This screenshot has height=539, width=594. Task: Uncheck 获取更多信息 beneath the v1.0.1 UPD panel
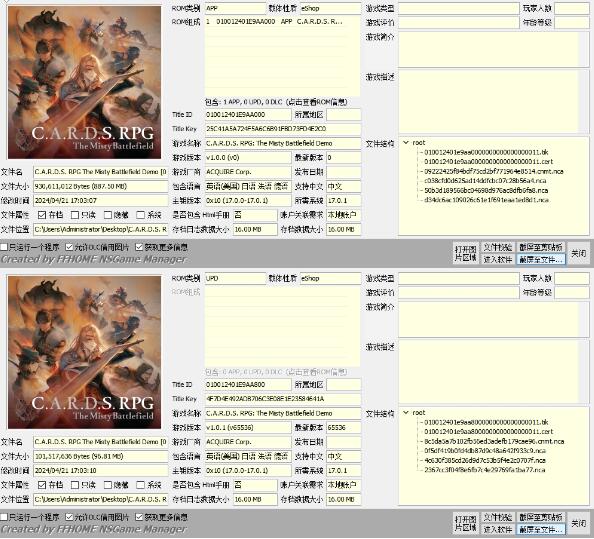[x=139, y=517]
